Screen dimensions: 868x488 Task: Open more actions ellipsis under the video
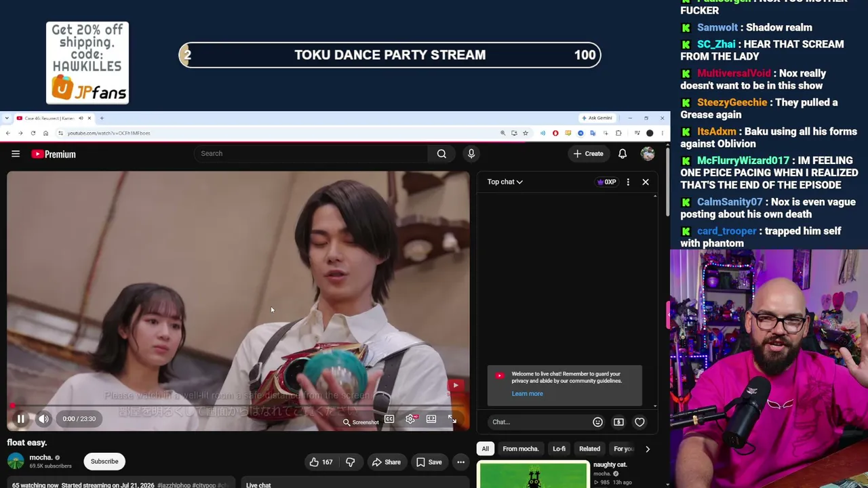pos(460,462)
